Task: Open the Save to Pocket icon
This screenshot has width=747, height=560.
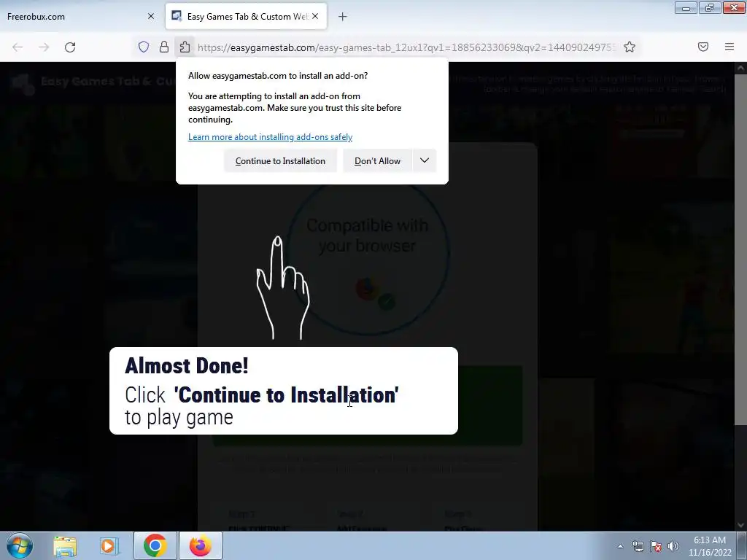Action: coord(703,47)
